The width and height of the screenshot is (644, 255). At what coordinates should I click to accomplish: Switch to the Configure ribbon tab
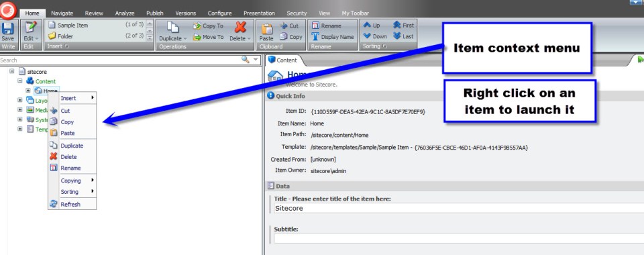[x=219, y=13]
